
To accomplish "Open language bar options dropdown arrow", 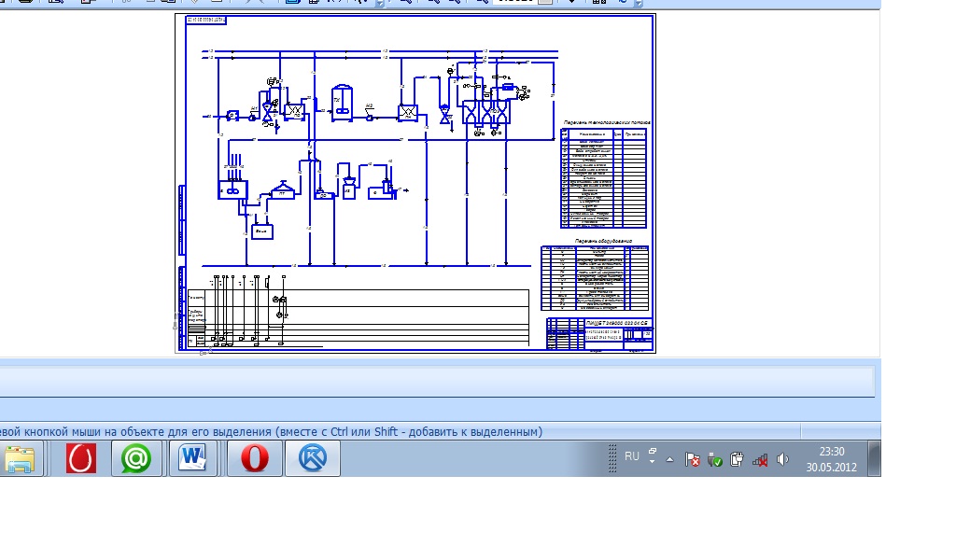I will click(x=653, y=462).
